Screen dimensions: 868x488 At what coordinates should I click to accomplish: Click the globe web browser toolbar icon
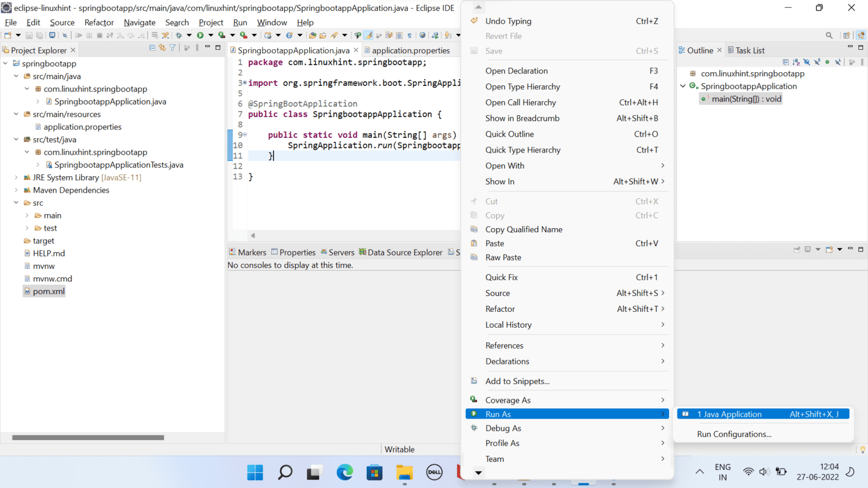[x=422, y=35]
